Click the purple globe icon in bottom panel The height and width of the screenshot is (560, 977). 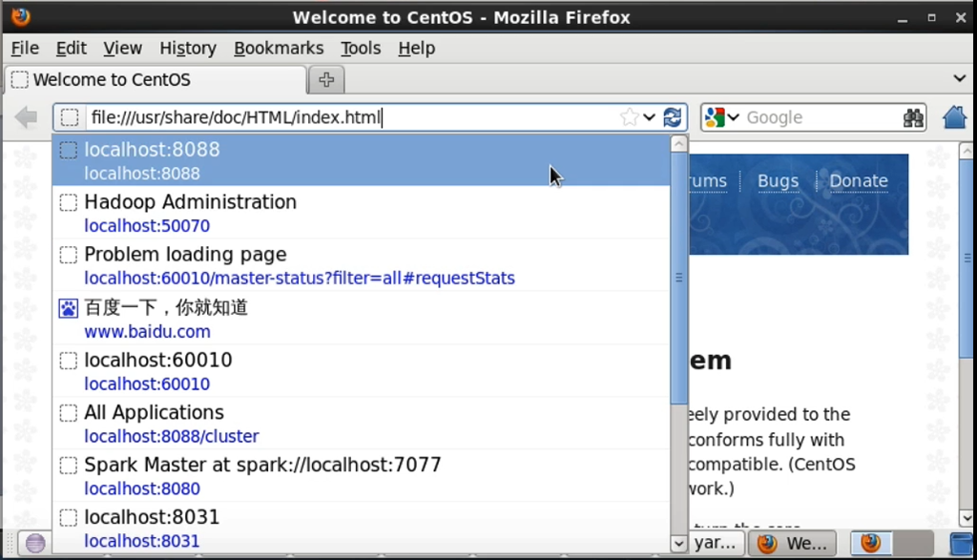click(35, 543)
